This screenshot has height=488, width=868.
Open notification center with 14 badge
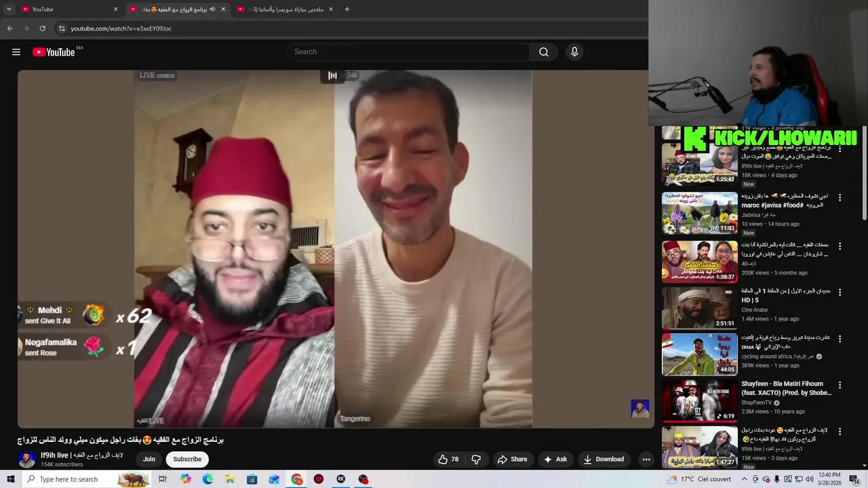pyautogui.click(x=855, y=479)
